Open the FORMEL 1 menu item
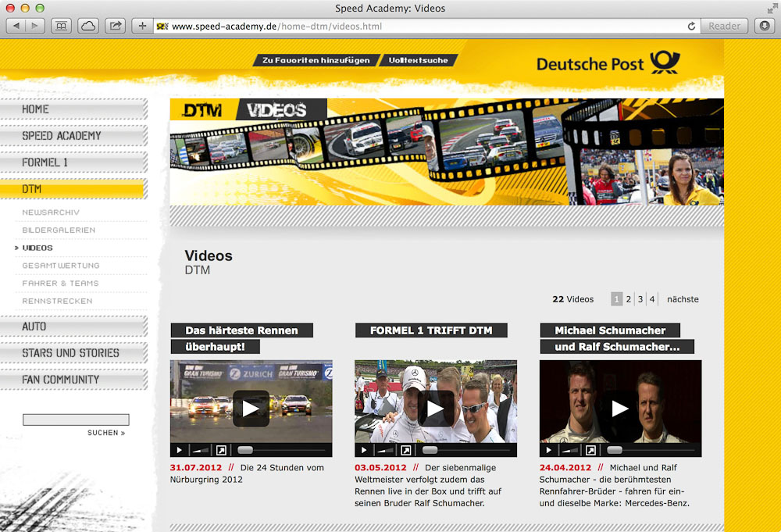781x532 pixels. pos(73,162)
